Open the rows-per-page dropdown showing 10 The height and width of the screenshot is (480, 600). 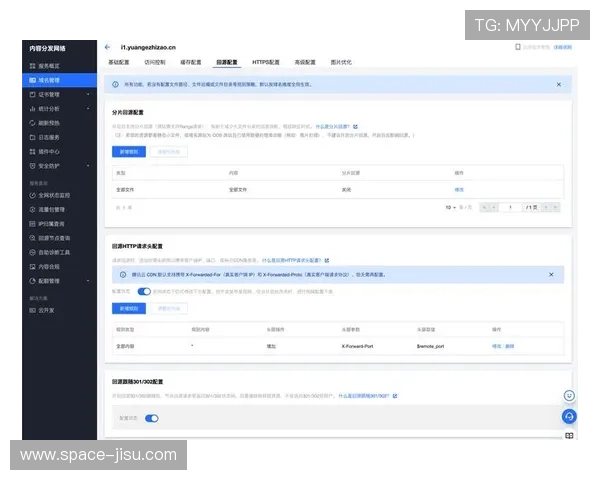[453, 207]
